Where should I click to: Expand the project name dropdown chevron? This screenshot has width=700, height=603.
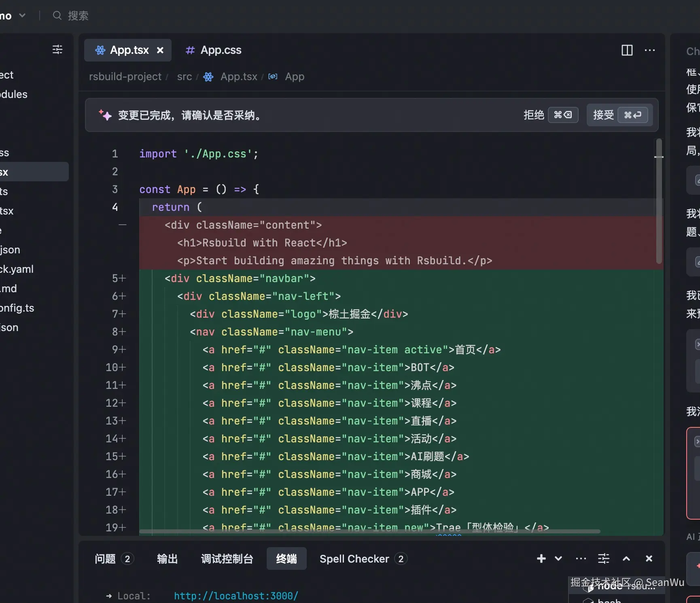pos(22,16)
